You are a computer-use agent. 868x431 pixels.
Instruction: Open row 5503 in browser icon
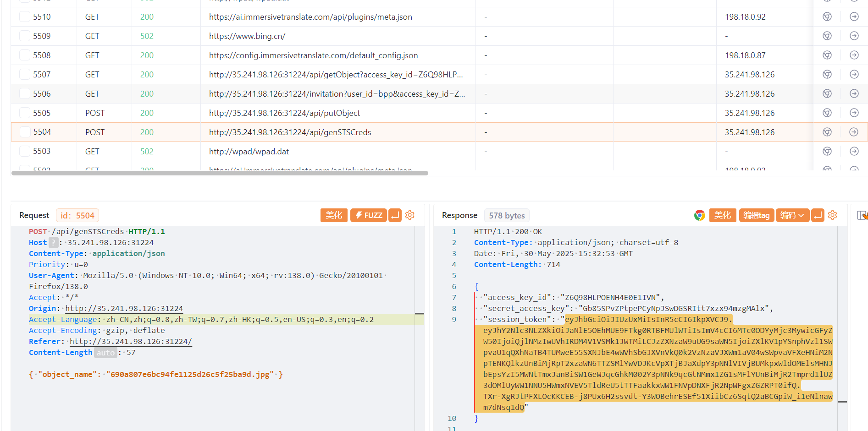click(827, 151)
